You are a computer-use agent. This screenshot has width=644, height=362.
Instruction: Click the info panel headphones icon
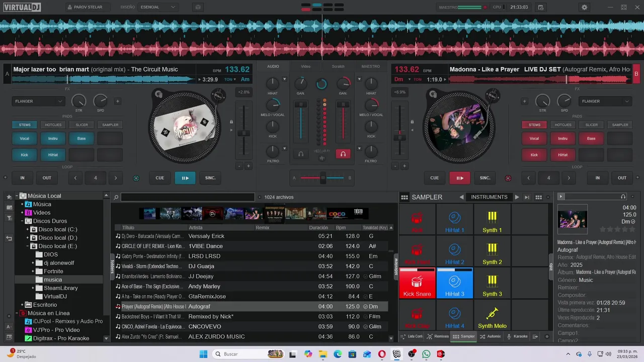click(623, 197)
